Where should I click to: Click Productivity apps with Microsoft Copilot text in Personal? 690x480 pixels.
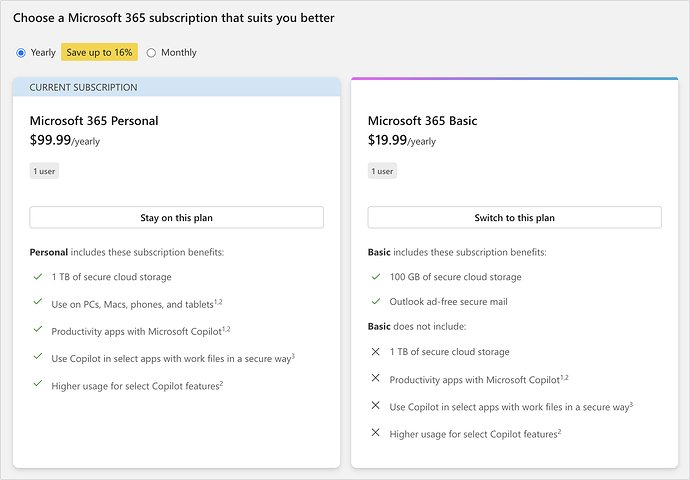pyautogui.click(x=140, y=331)
